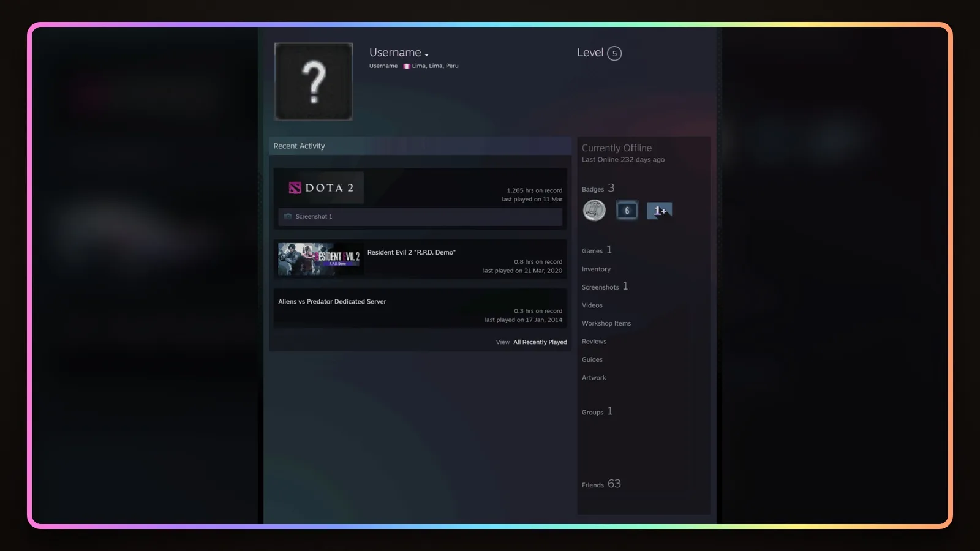980x551 pixels.
Task: Click Last Online 232 days ago text
Action: (x=623, y=160)
